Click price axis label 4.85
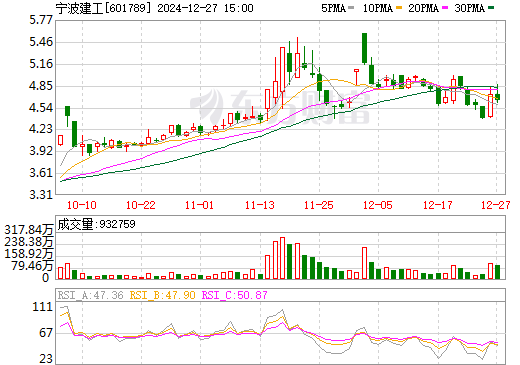520x365 pixels. tap(41, 86)
